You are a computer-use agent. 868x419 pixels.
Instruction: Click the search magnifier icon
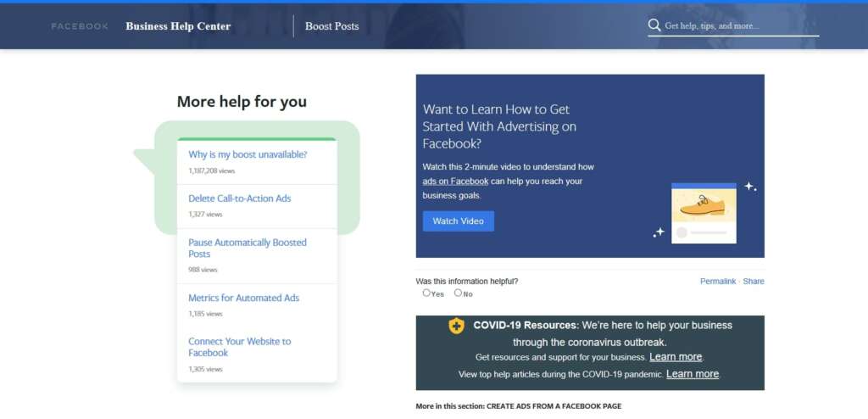[x=654, y=25]
